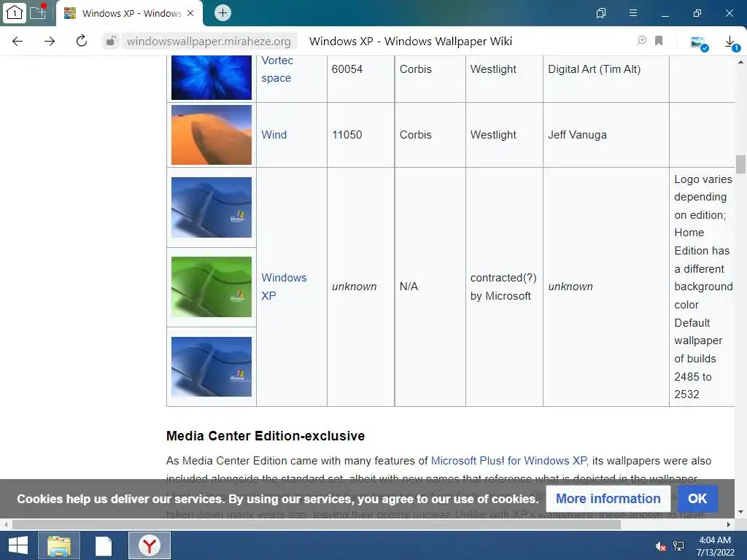Bookmark this page with bookmark icon

659,41
